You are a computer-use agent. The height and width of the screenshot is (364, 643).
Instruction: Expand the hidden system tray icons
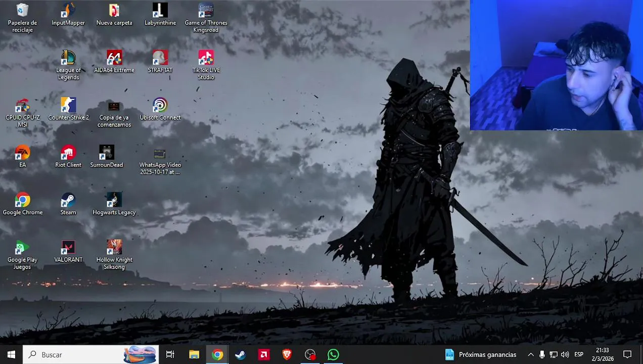[531, 355]
